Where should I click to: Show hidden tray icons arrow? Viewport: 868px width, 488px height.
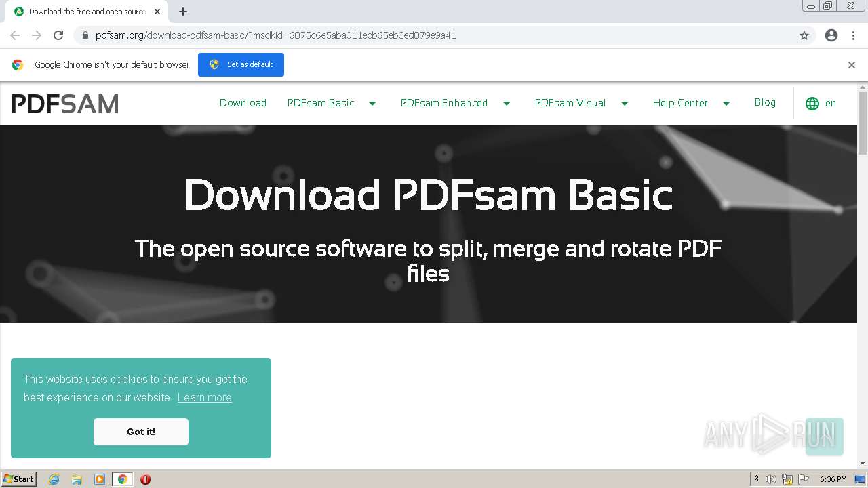click(756, 479)
